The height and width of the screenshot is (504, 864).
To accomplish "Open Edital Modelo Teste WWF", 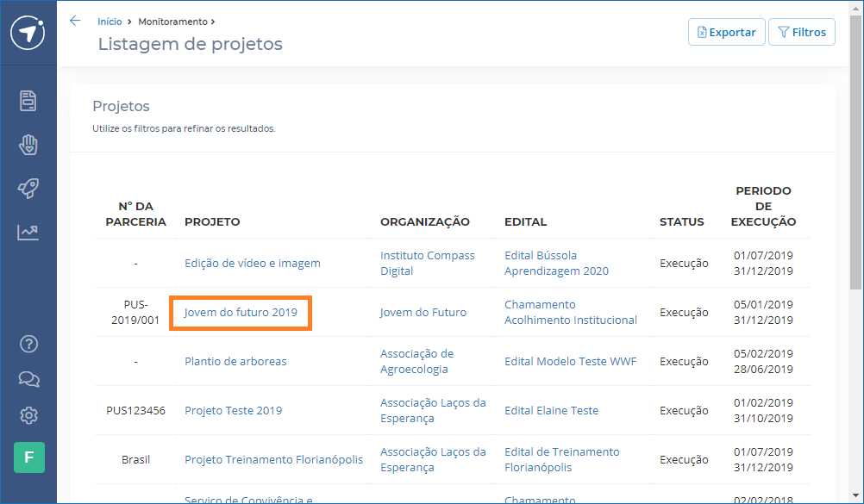I will click(570, 361).
